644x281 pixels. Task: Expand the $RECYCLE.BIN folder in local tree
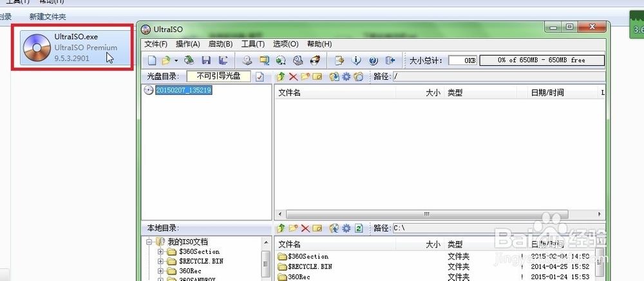(x=160, y=261)
